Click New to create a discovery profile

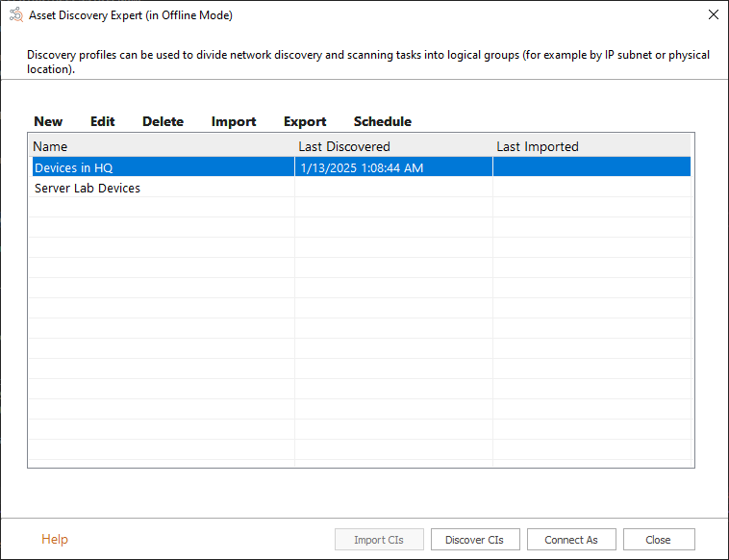48,121
